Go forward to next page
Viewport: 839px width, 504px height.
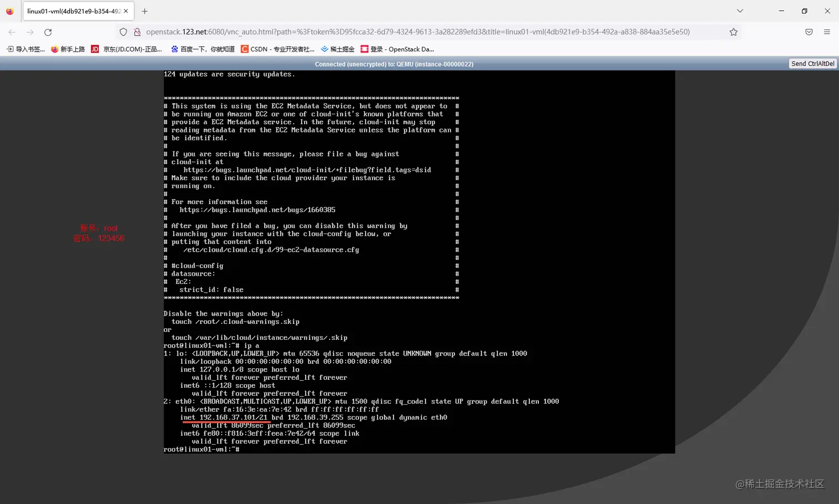(x=30, y=32)
